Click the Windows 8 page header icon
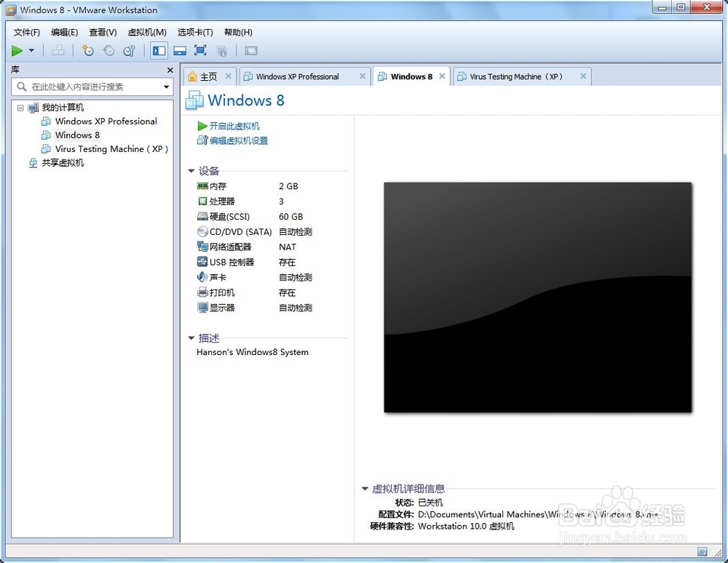 (194, 100)
